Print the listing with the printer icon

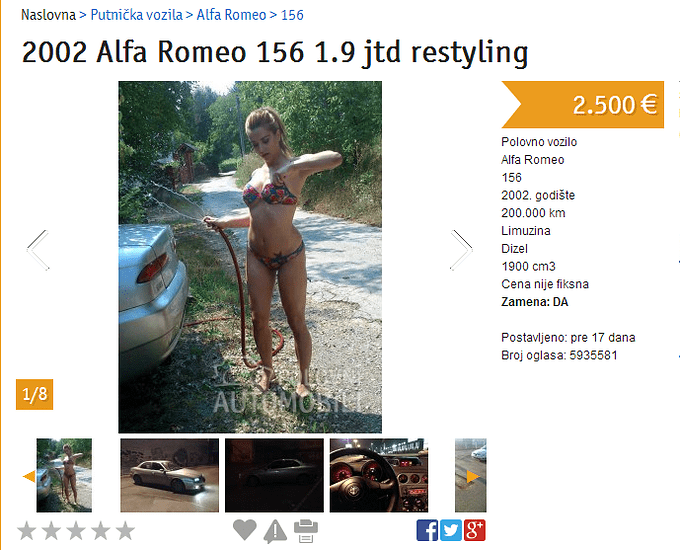[x=306, y=531]
